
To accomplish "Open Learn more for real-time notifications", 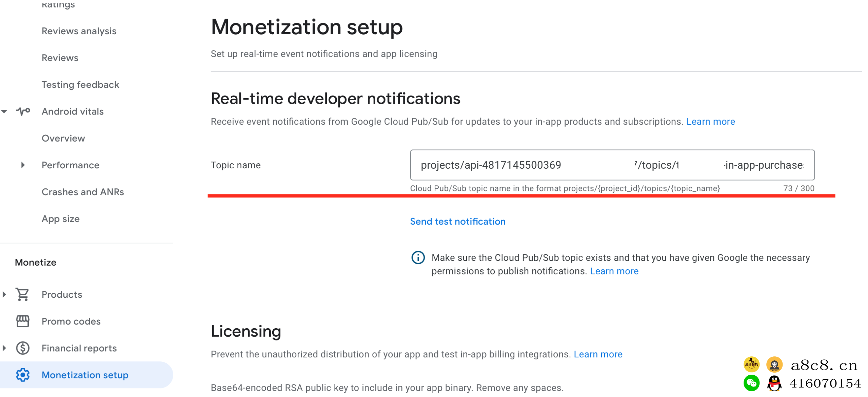I will [x=710, y=121].
